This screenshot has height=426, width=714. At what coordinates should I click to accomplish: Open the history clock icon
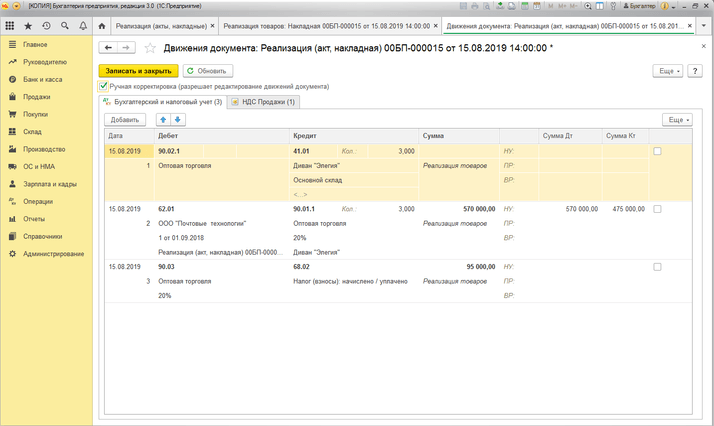(46, 25)
